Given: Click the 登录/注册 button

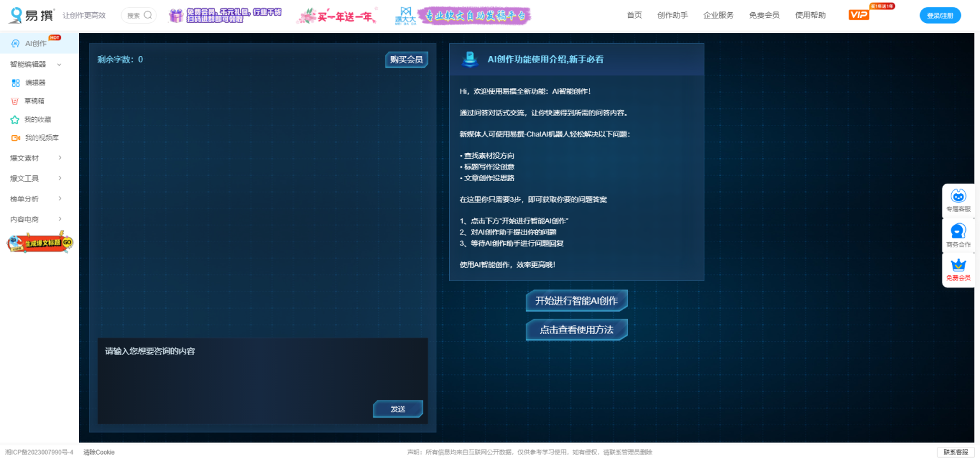Looking at the screenshot, I should (940, 15).
